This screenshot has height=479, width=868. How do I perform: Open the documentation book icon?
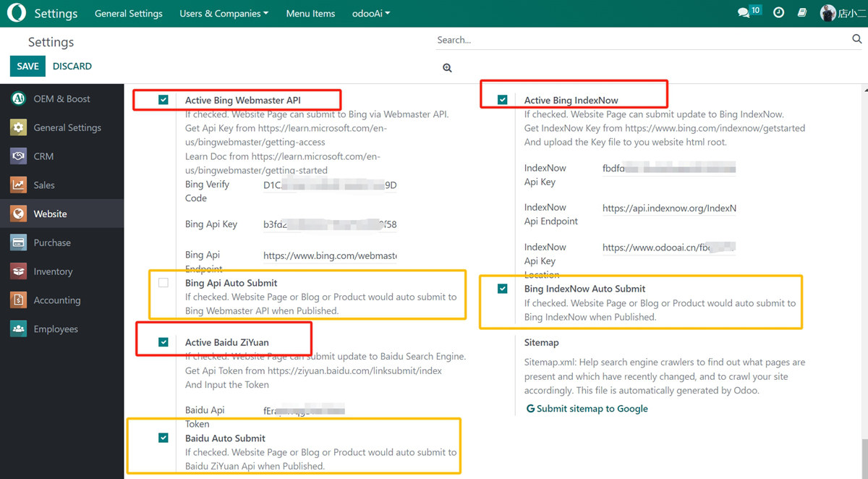802,13
